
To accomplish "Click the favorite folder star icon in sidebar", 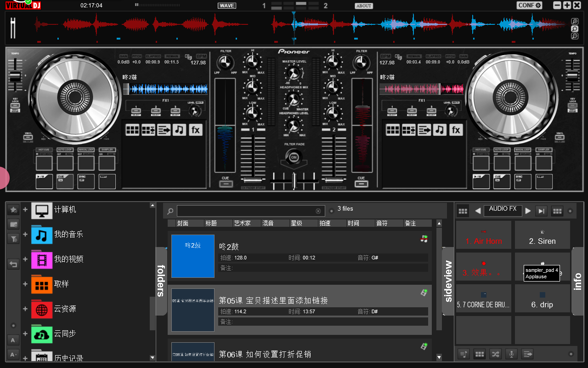I will coord(13,209).
